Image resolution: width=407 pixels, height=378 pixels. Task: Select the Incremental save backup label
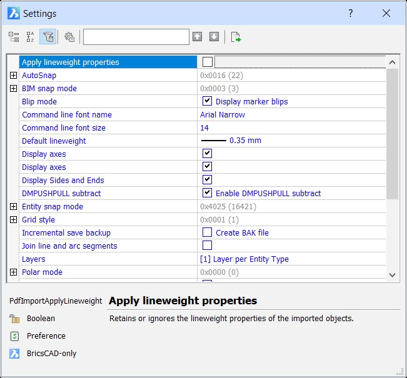tap(66, 233)
